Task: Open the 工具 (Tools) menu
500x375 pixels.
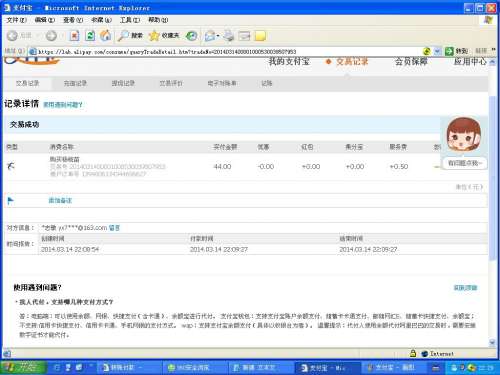Action: 130,20
